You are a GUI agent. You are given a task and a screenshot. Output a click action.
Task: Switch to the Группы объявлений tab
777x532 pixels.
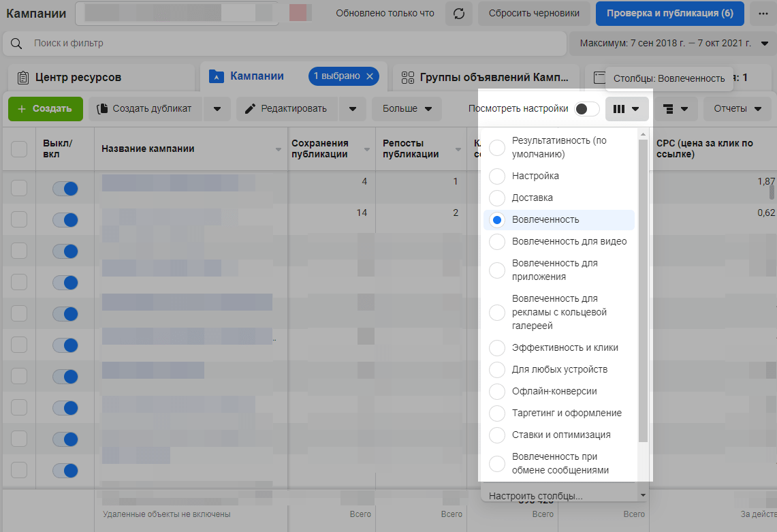click(486, 77)
